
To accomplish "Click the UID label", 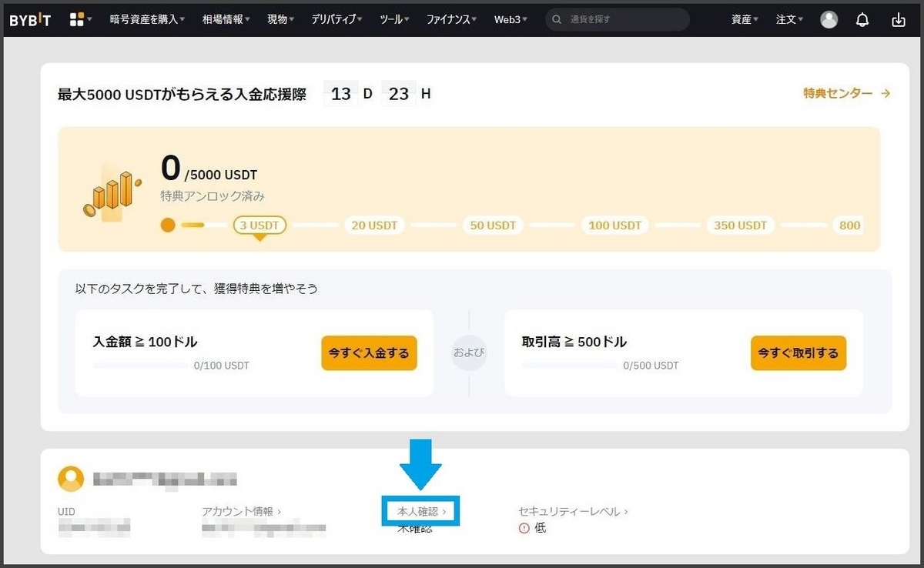I will [x=66, y=511].
